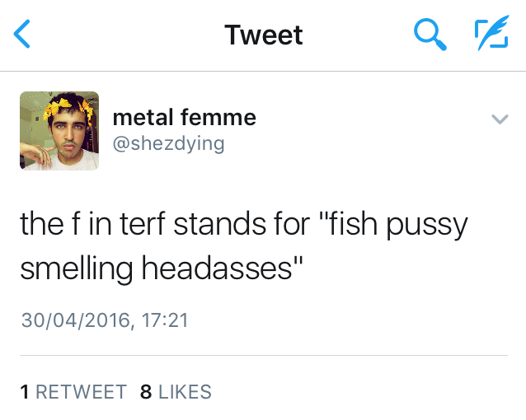Click the number 8 beside Likes
Screen dimensions: 526x420
coord(146,392)
